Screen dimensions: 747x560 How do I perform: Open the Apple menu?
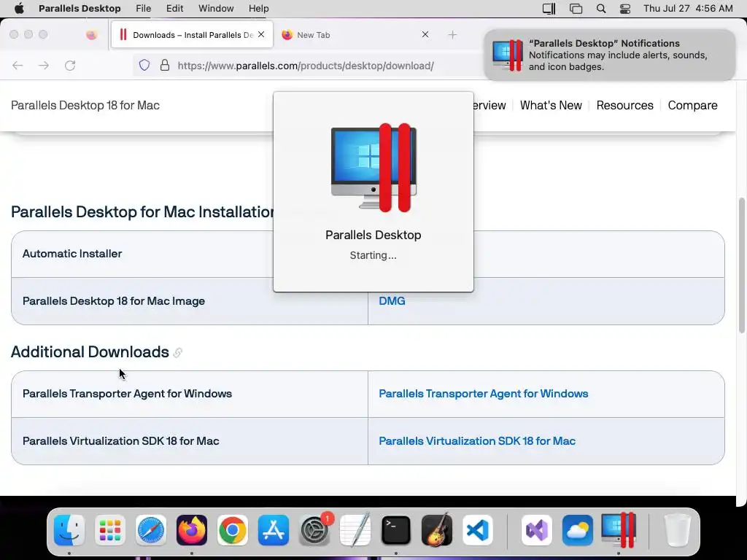tap(19, 9)
